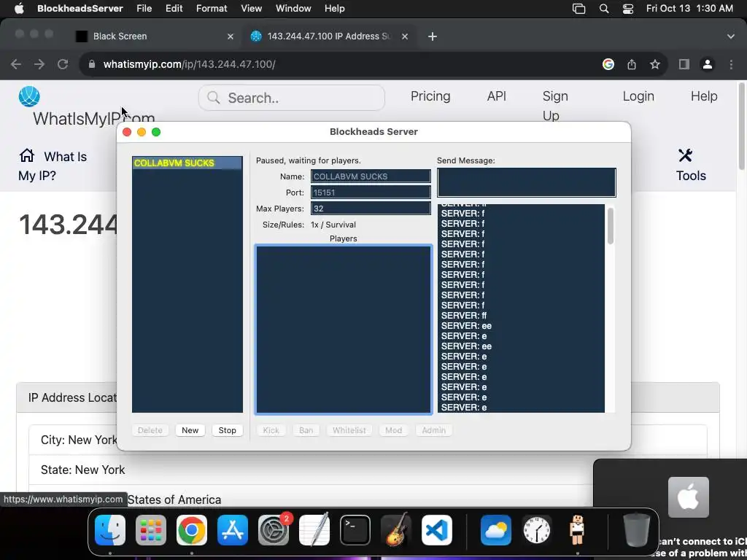Image resolution: width=747 pixels, height=560 pixels.
Task: Toggle Chrome side panel icon
Action: [x=684, y=64]
